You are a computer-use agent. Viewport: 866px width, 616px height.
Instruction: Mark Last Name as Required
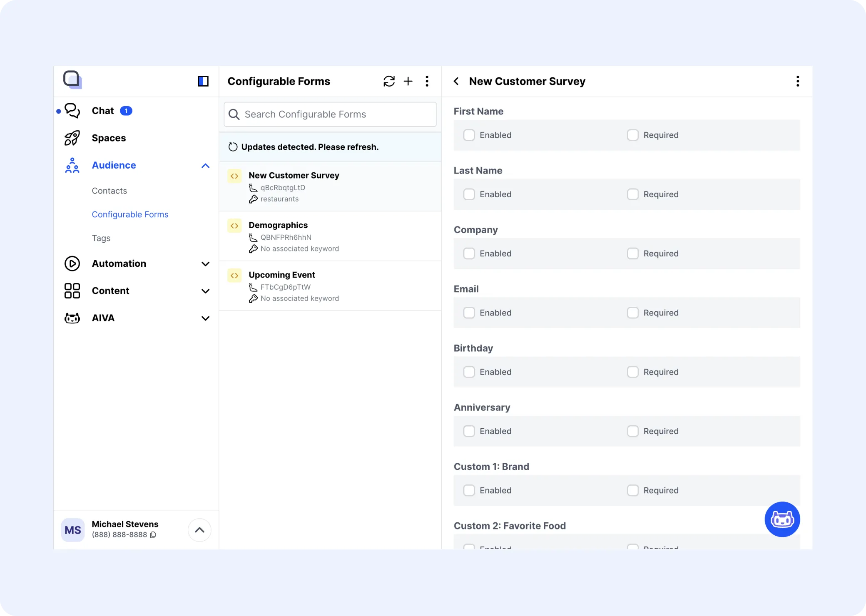pos(633,194)
